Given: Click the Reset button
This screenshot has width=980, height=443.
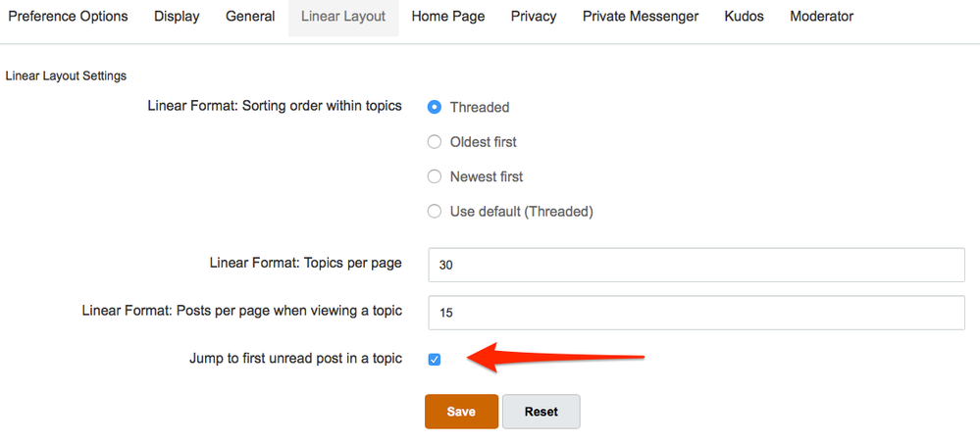Looking at the screenshot, I should [542, 412].
